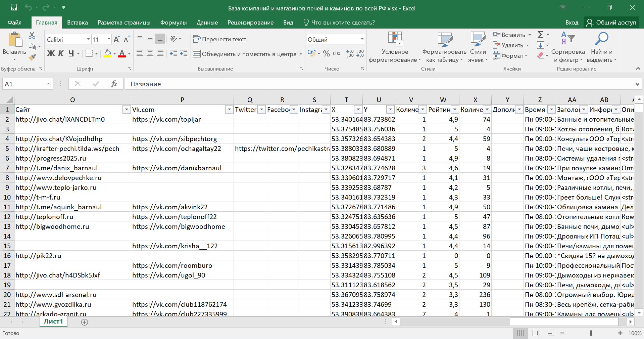Click the insert function fx icon
The width and height of the screenshot is (644, 339).
coord(114,84)
